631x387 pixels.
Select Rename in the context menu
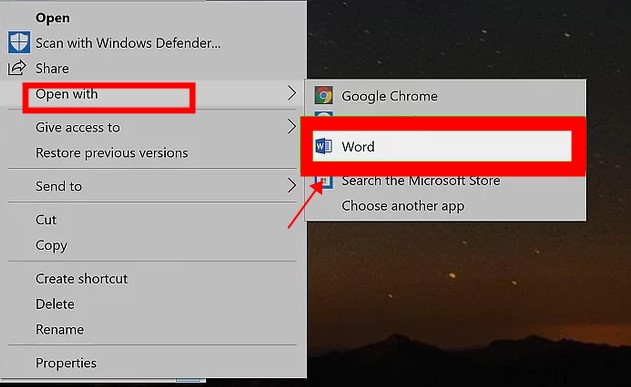[x=60, y=329]
